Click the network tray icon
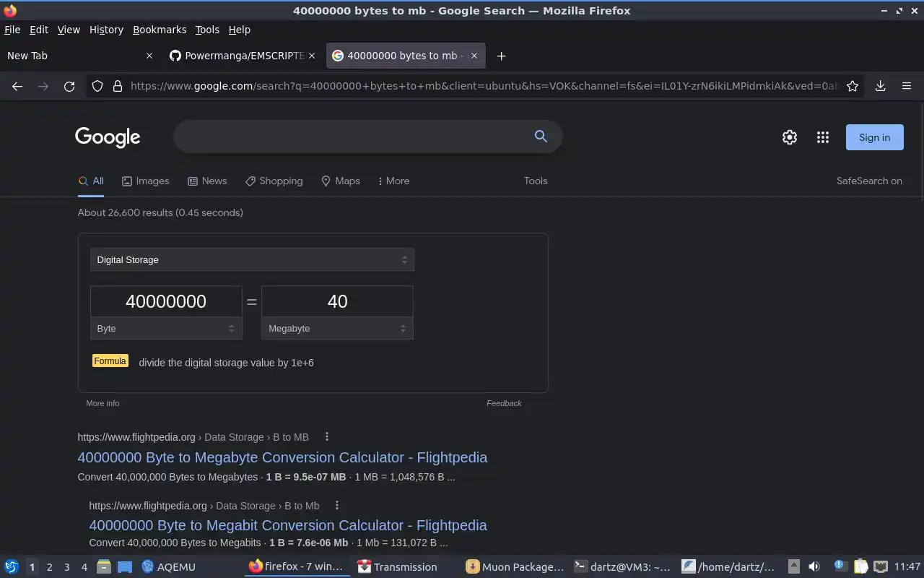This screenshot has width=924, height=578. 880,566
